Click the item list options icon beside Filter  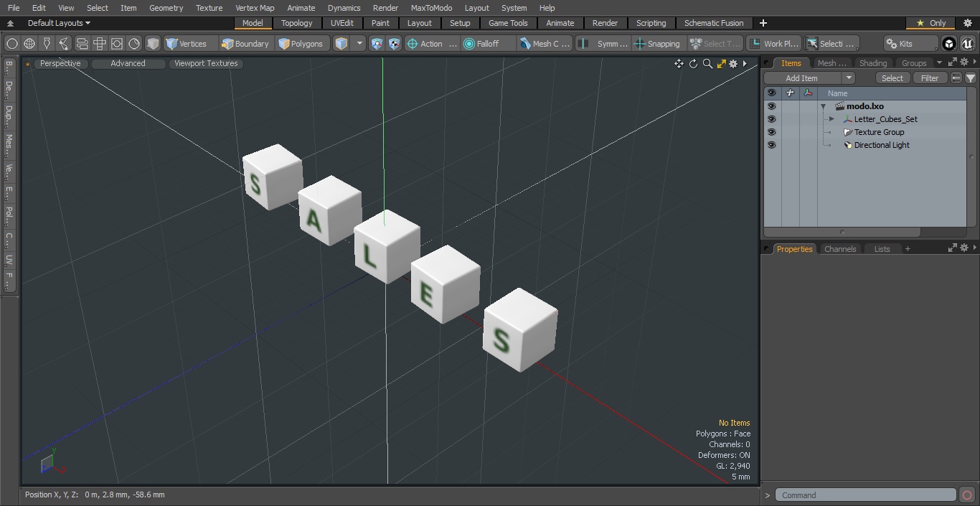tap(956, 78)
